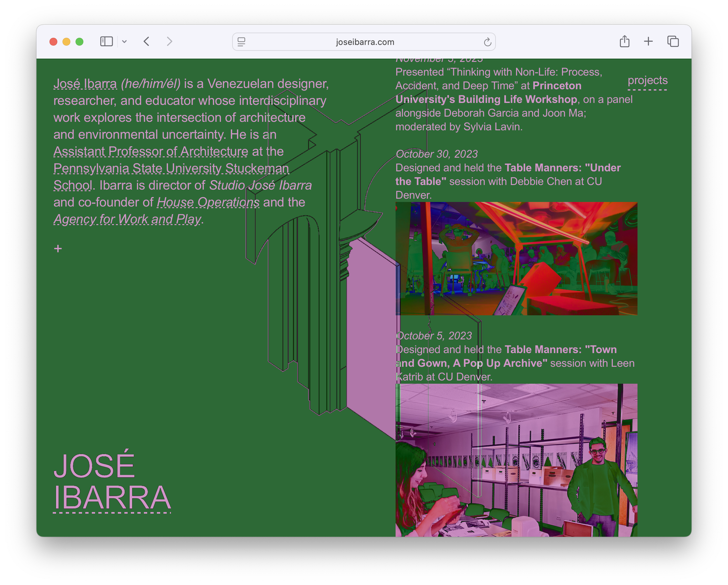Click the joseibarra.com address field

pos(365,42)
